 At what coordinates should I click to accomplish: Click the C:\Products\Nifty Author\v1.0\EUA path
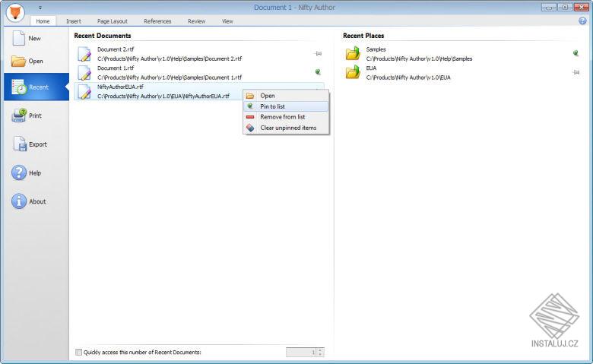click(408, 78)
